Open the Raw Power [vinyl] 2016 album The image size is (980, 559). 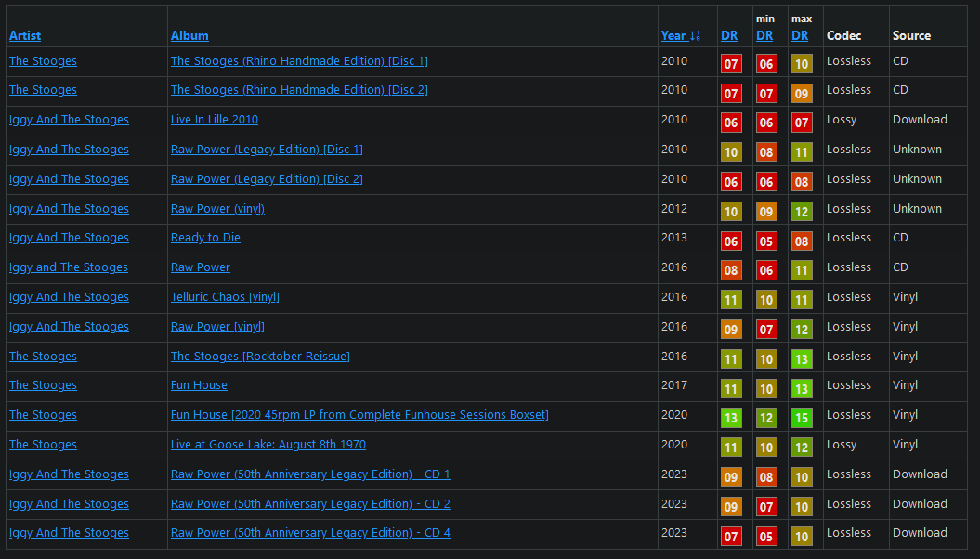tap(217, 327)
